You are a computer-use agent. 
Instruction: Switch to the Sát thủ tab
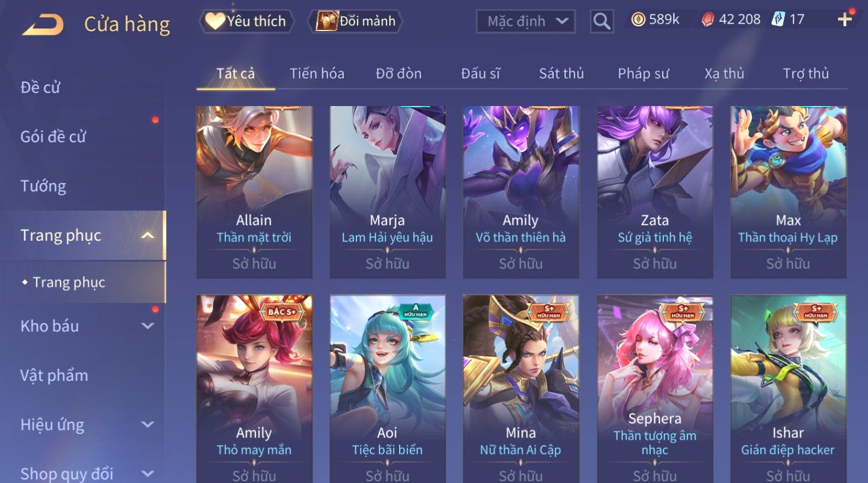[561, 73]
